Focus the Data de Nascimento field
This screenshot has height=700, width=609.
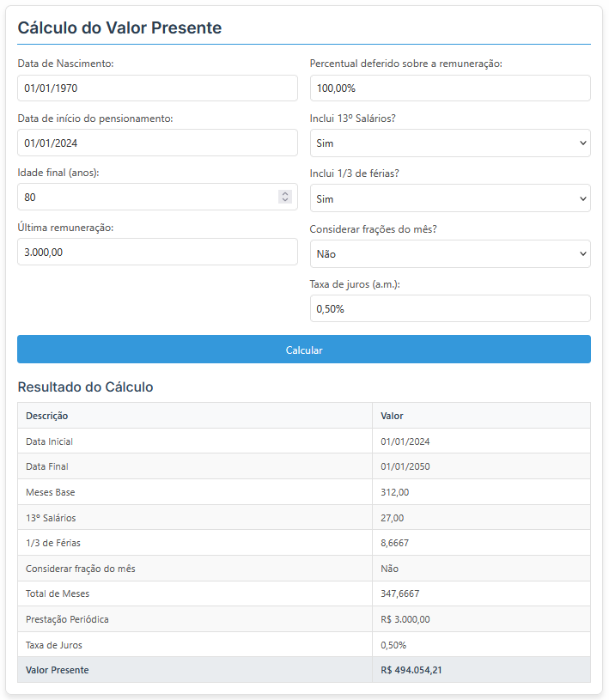[x=157, y=88]
